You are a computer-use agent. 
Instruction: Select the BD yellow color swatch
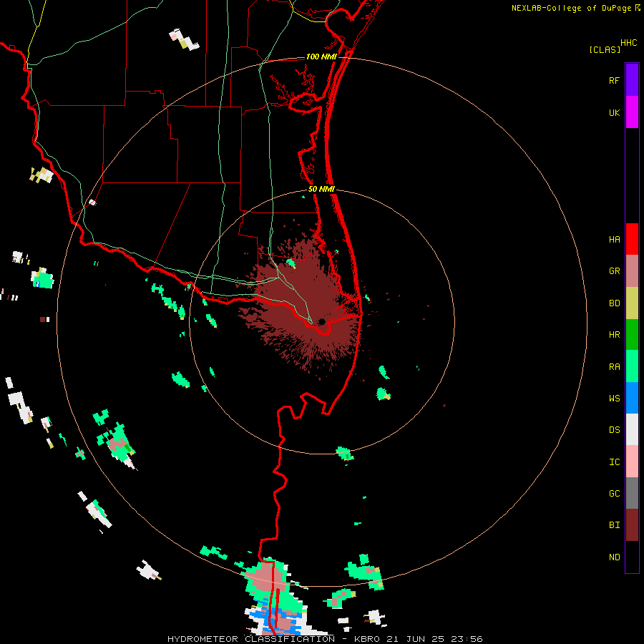pos(632,303)
